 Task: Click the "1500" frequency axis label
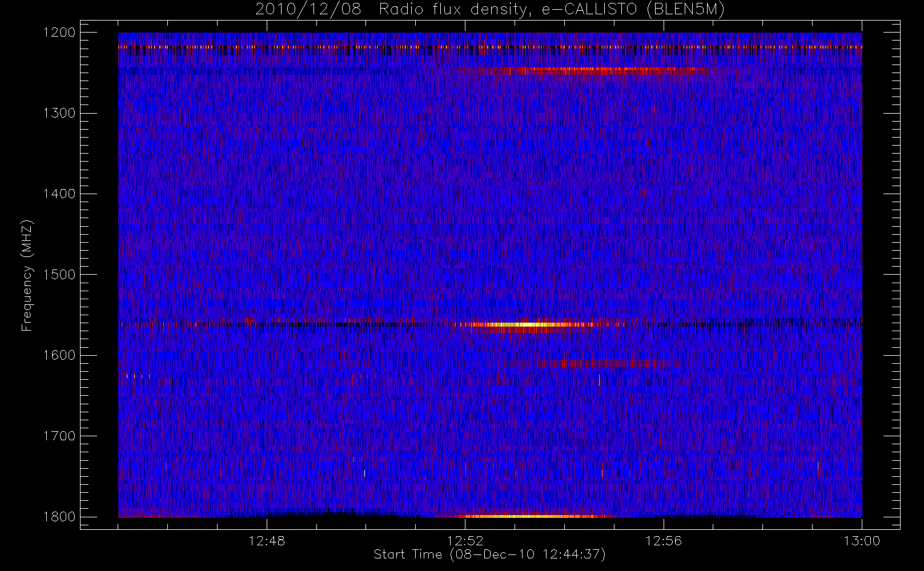coord(59,275)
